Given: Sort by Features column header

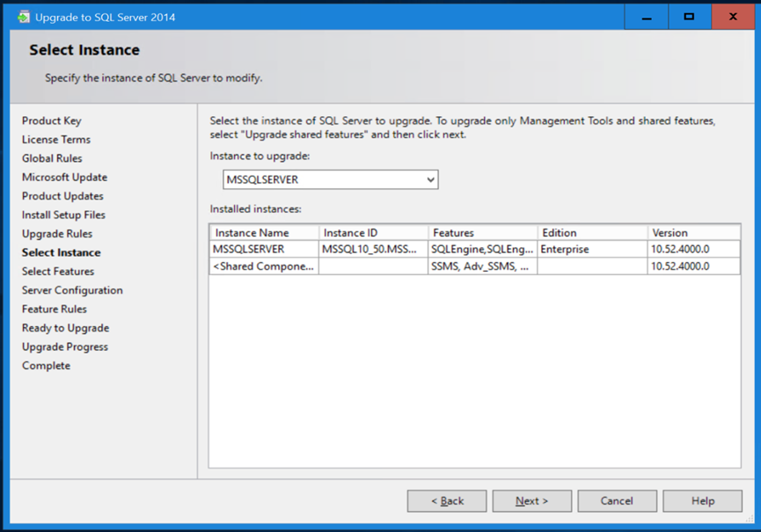Looking at the screenshot, I should coord(483,233).
